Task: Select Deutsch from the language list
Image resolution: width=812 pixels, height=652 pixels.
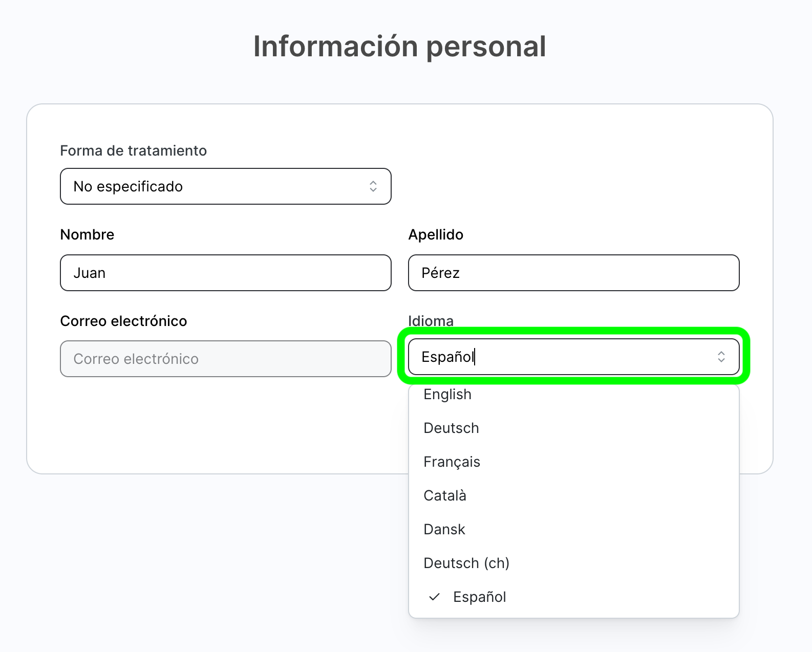Action: click(574, 428)
